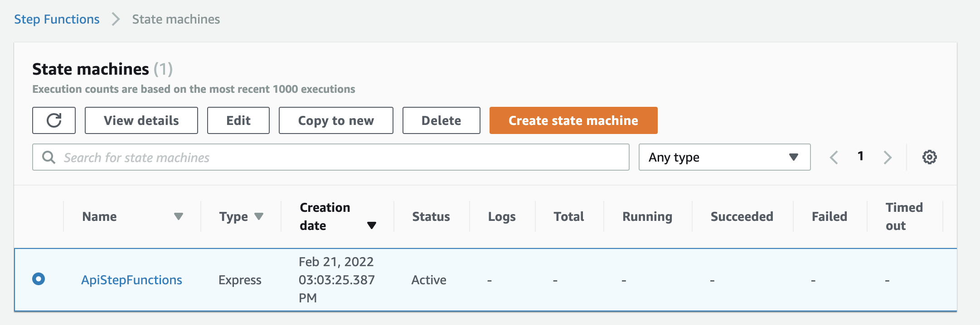Click the Failed column header
This screenshot has height=325, width=980.
(x=830, y=216)
